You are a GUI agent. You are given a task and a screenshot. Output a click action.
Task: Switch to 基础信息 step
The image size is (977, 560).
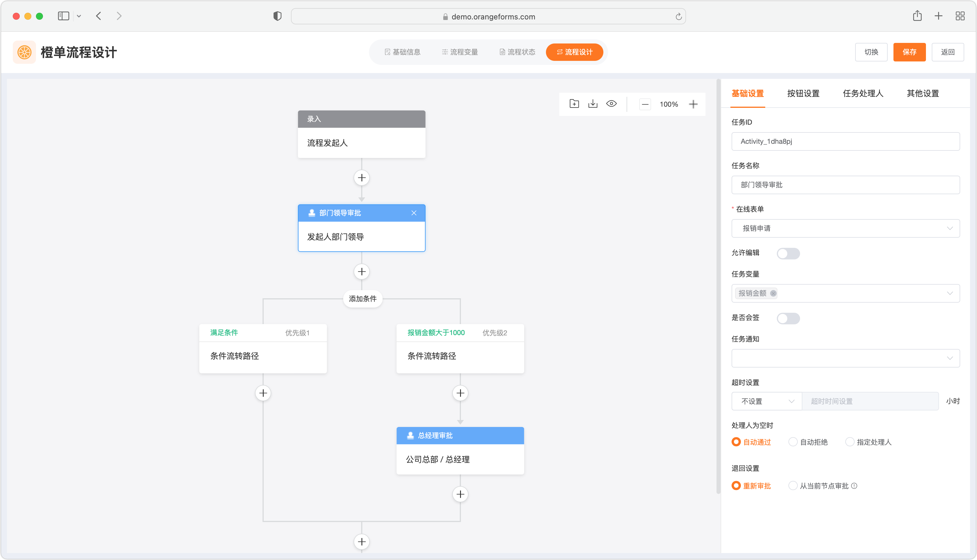click(402, 52)
